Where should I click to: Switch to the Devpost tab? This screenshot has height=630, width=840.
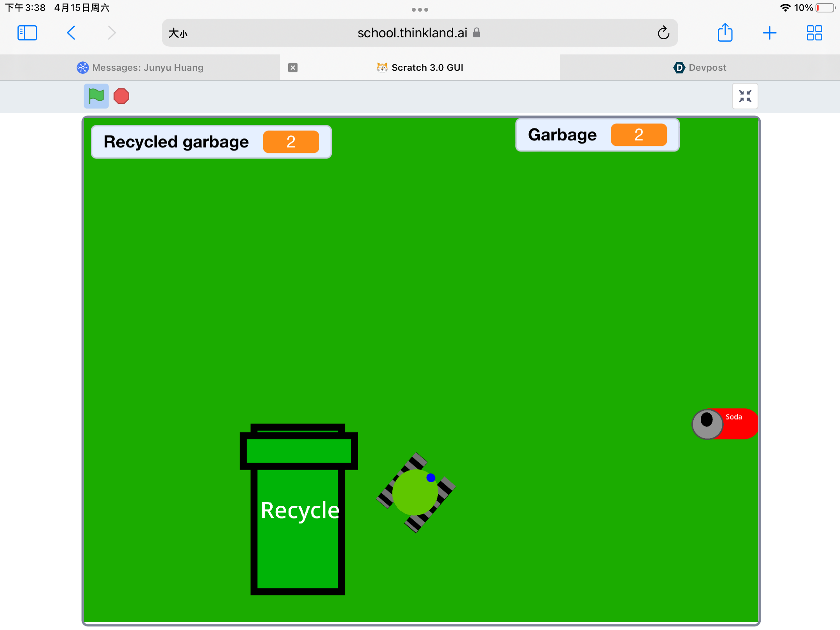tap(700, 68)
